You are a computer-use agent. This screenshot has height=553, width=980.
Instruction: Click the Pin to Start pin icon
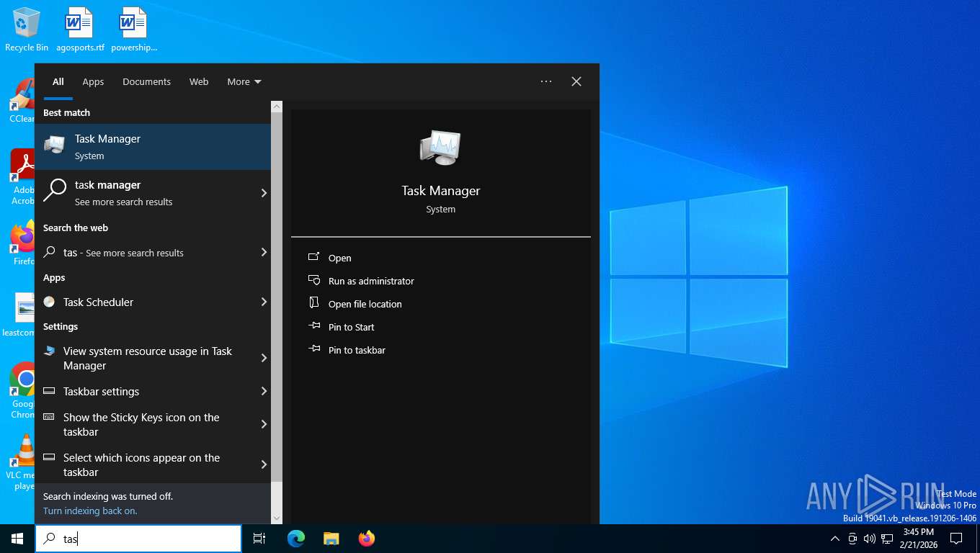coord(313,326)
